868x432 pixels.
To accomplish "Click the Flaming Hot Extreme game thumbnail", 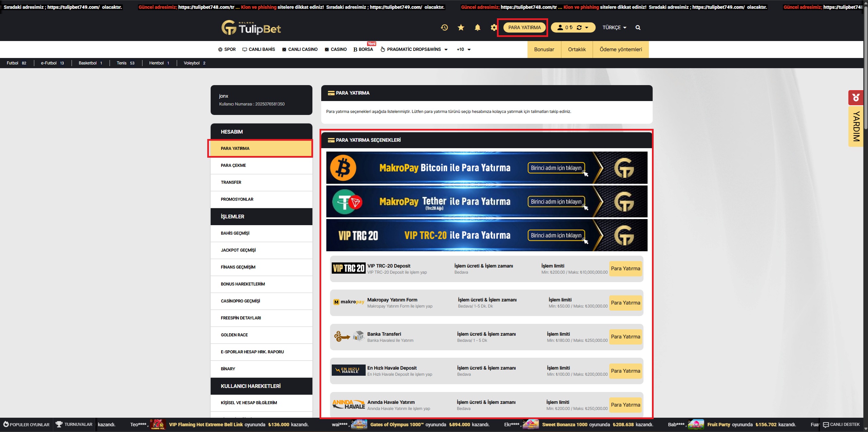I will 158,425.
